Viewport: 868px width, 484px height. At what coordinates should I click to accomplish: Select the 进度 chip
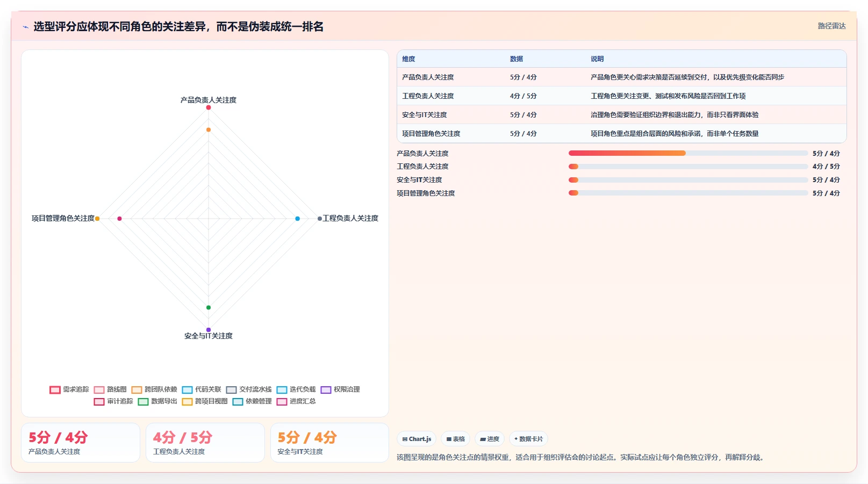[490, 439]
